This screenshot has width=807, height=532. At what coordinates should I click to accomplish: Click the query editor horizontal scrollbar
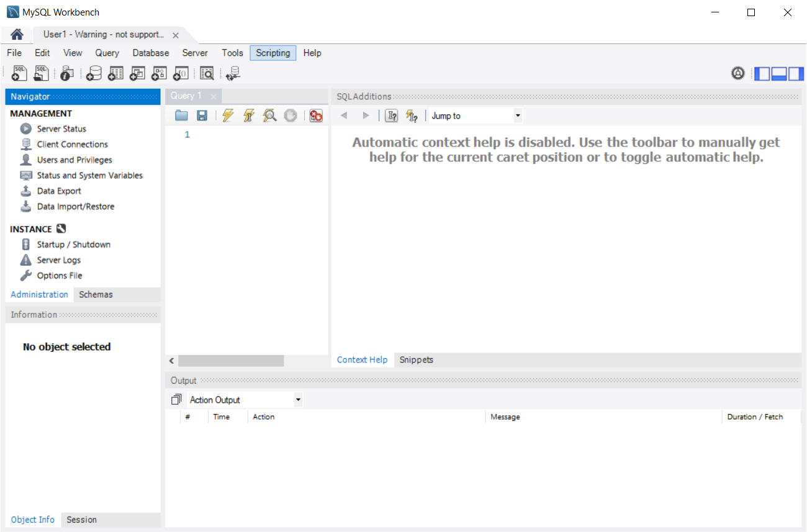[230, 361]
